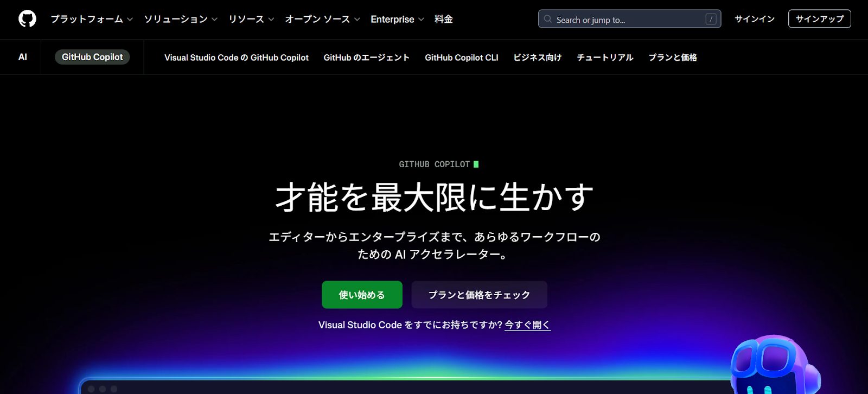This screenshot has height=394, width=868.
Task: Follow the 今すぐ開く link
Action: (527, 325)
